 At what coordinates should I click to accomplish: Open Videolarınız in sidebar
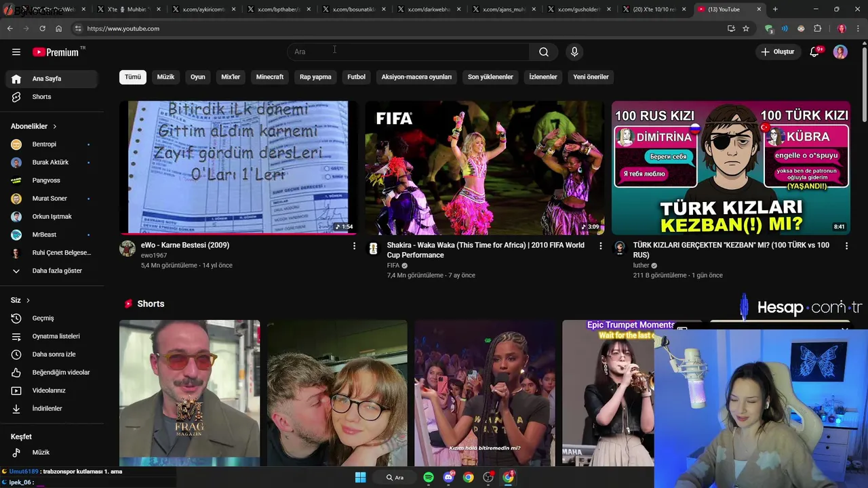(49, 390)
